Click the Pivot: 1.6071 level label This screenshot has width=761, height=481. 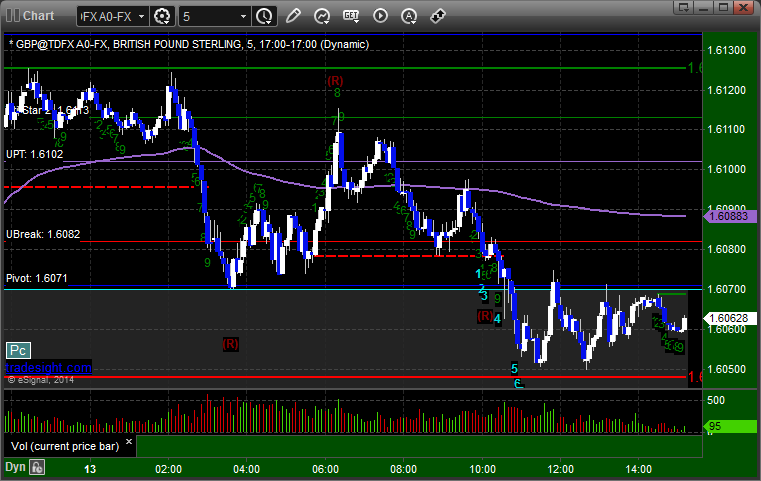coord(36,279)
